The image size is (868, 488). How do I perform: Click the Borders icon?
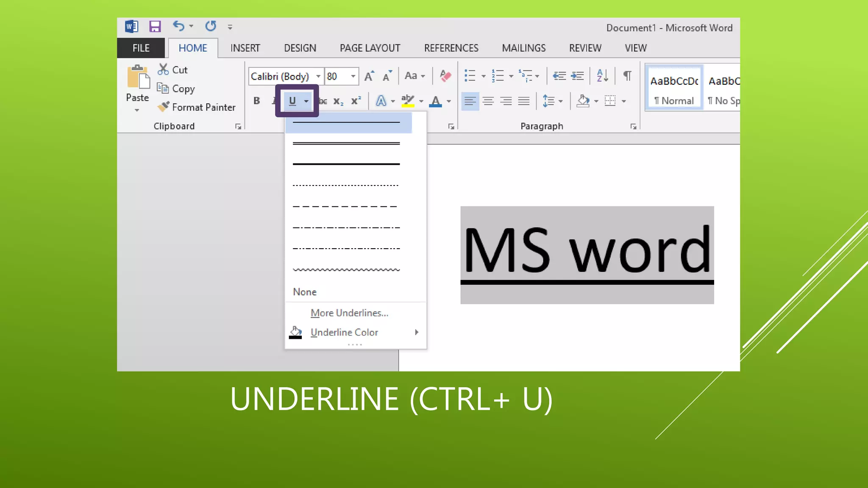(x=610, y=101)
